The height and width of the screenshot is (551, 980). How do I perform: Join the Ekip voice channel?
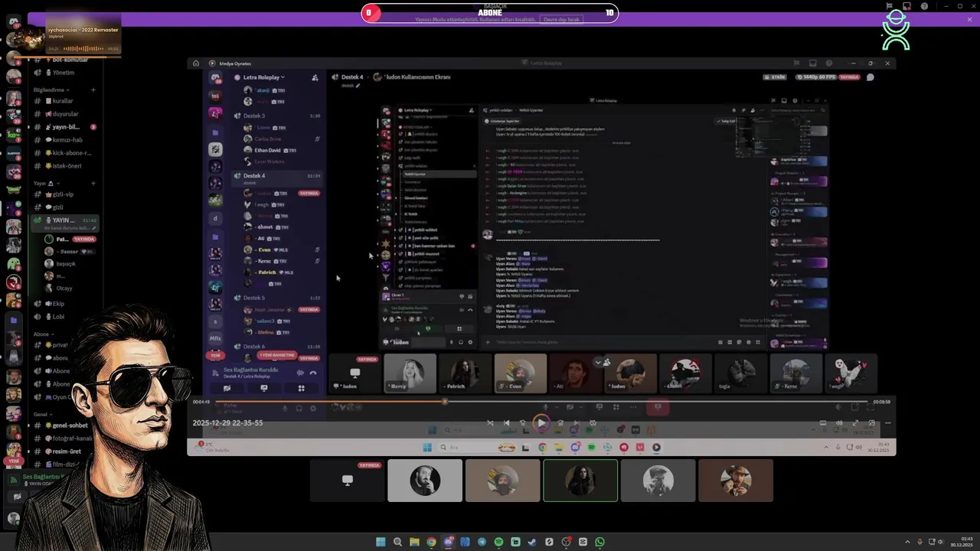(65, 304)
